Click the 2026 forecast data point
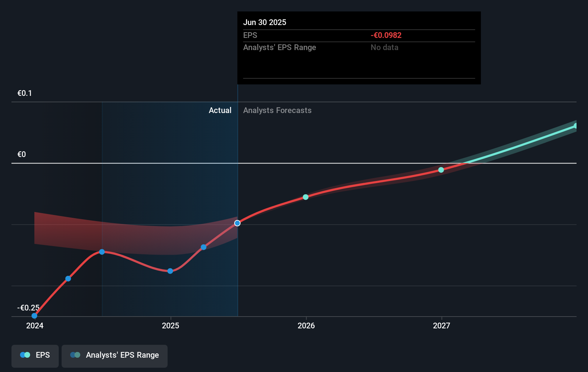The image size is (588, 372). tap(305, 197)
